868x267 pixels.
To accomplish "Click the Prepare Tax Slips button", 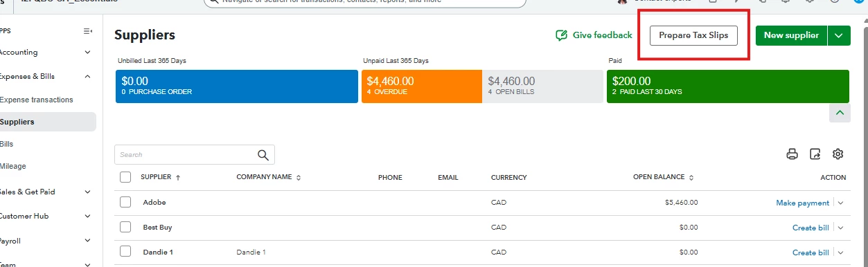I will (693, 35).
